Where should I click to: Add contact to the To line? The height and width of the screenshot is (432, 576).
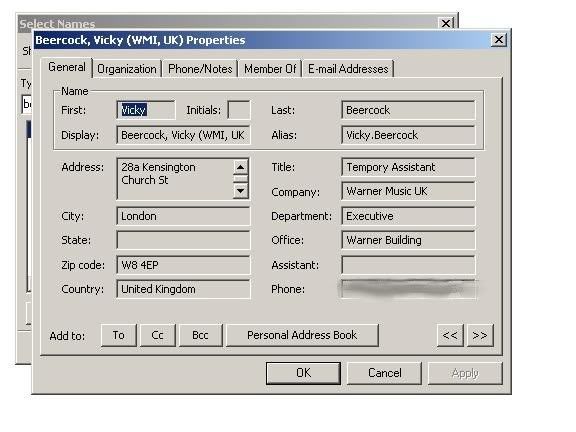[119, 335]
